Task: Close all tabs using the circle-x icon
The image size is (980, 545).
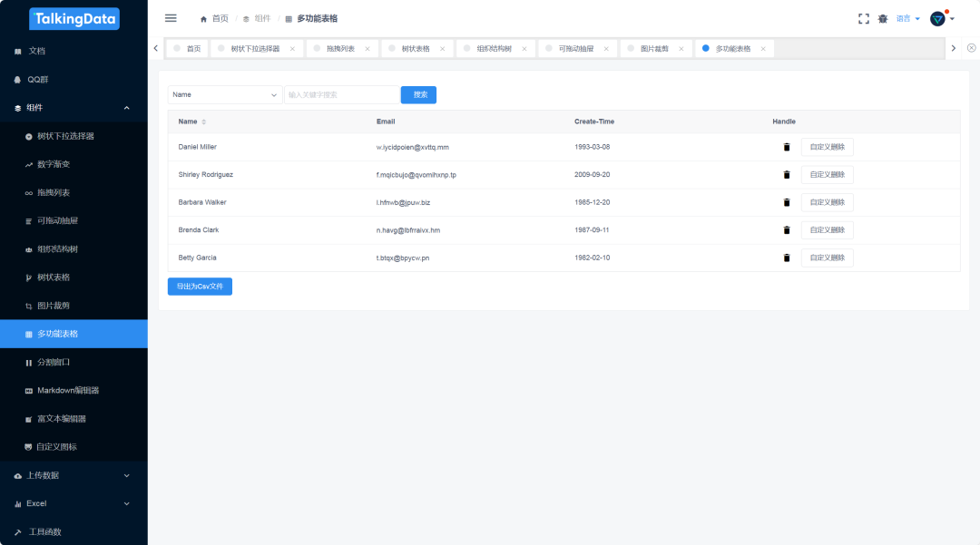Action: (x=971, y=48)
